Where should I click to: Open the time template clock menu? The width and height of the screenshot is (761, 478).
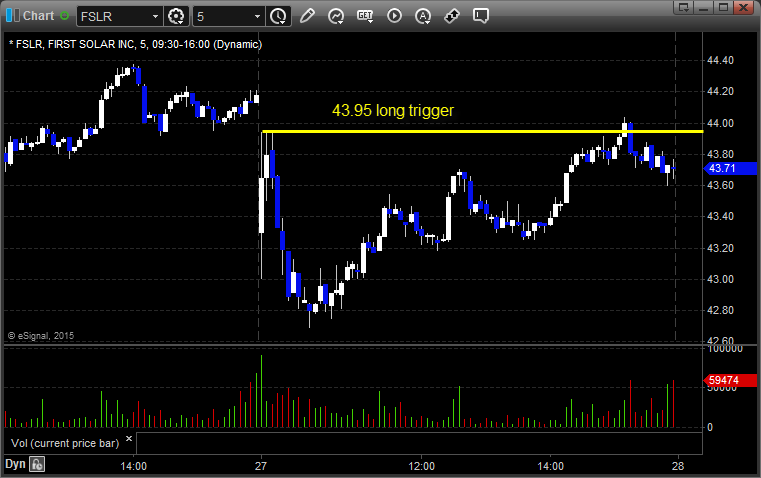click(279, 16)
